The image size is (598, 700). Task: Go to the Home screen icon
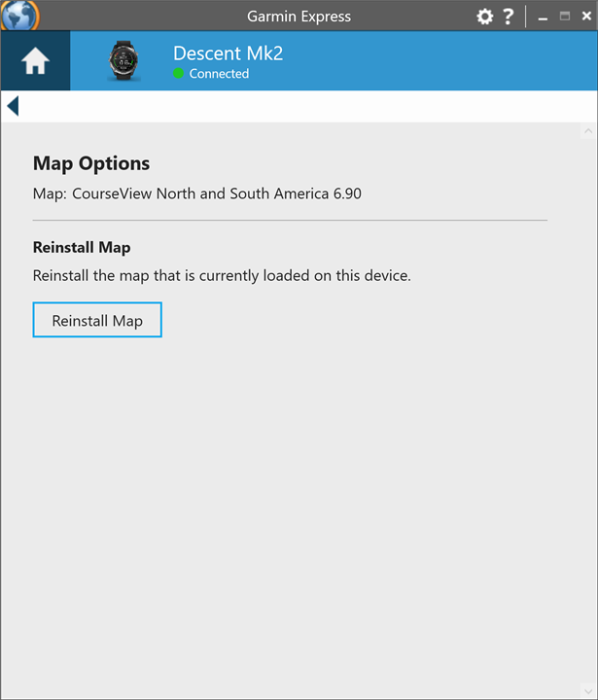[35, 60]
